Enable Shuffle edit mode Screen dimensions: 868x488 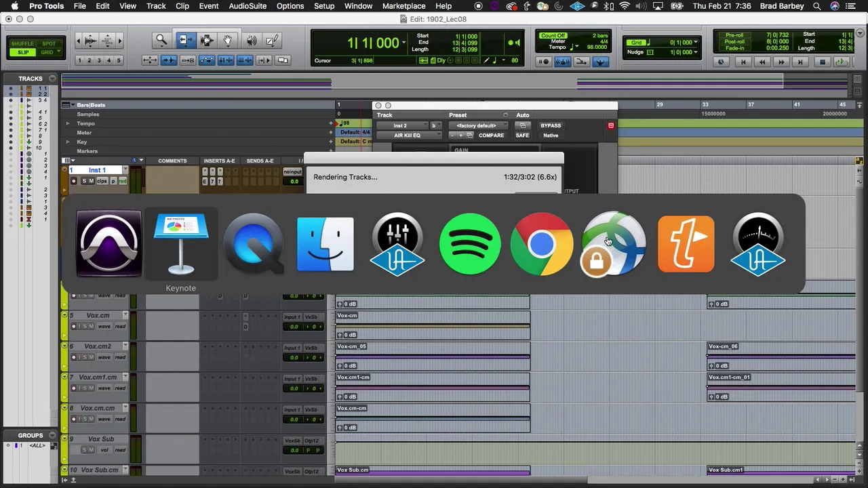click(x=22, y=43)
